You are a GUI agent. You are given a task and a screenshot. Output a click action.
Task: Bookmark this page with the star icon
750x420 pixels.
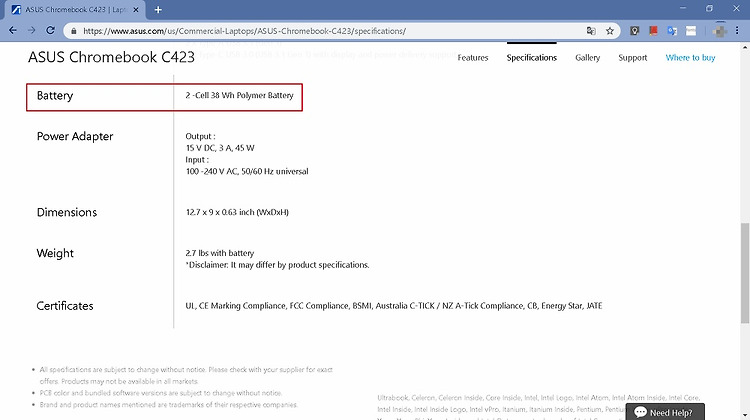pos(610,31)
